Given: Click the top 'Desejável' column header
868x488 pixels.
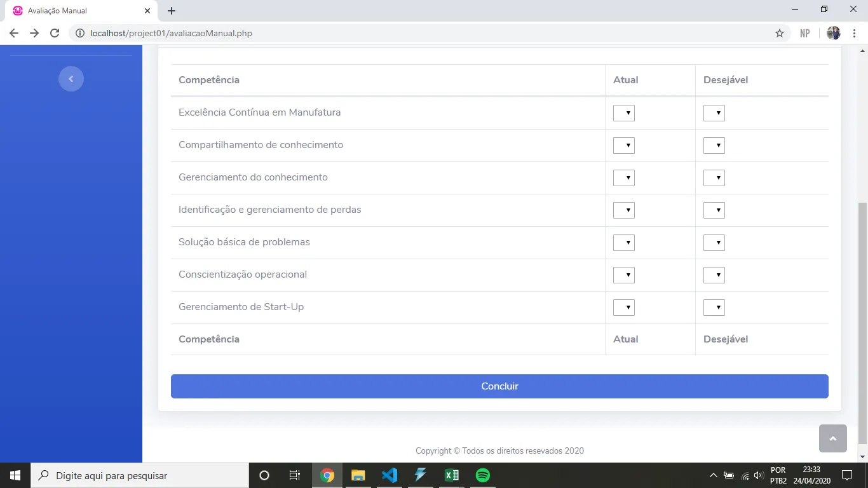Looking at the screenshot, I should tap(726, 80).
